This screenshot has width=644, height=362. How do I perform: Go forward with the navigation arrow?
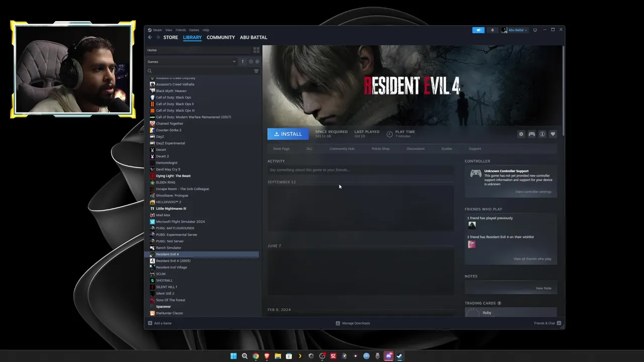[x=158, y=37]
